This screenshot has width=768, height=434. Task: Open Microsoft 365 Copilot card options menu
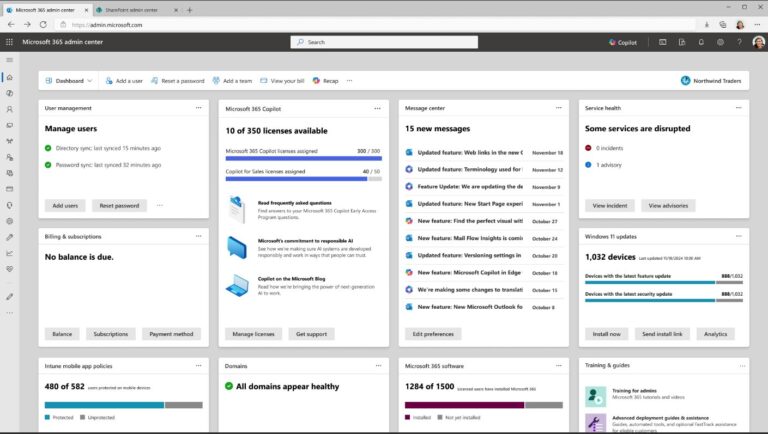click(377, 109)
